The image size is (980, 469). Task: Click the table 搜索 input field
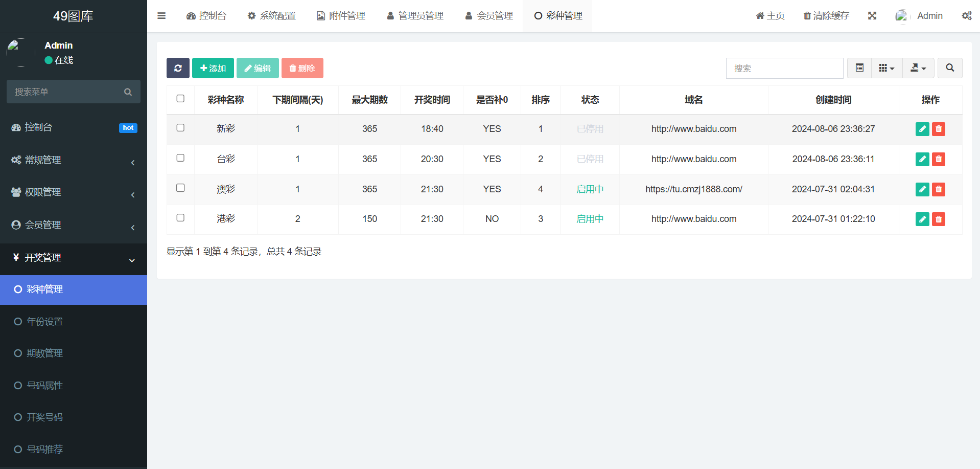coord(784,68)
